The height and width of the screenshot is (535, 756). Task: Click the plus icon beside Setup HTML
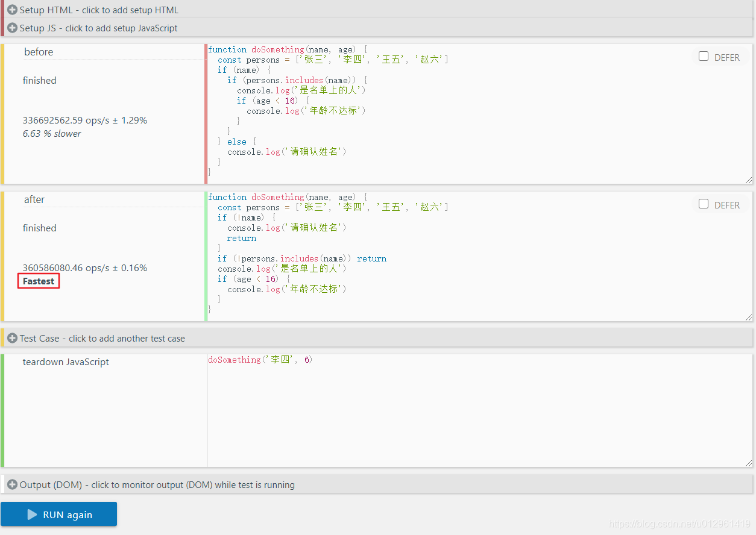[12, 10]
